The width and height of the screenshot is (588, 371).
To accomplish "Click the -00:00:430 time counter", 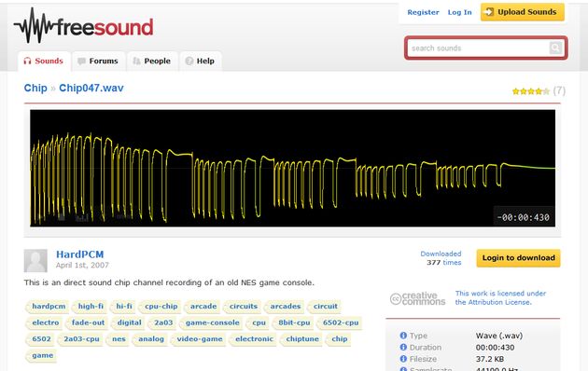I will pyautogui.click(x=523, y=217).
